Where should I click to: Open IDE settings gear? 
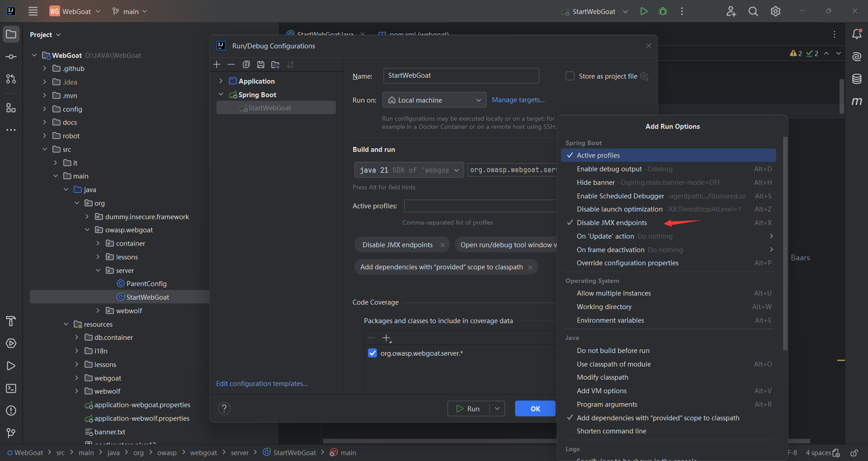point(776,11)
